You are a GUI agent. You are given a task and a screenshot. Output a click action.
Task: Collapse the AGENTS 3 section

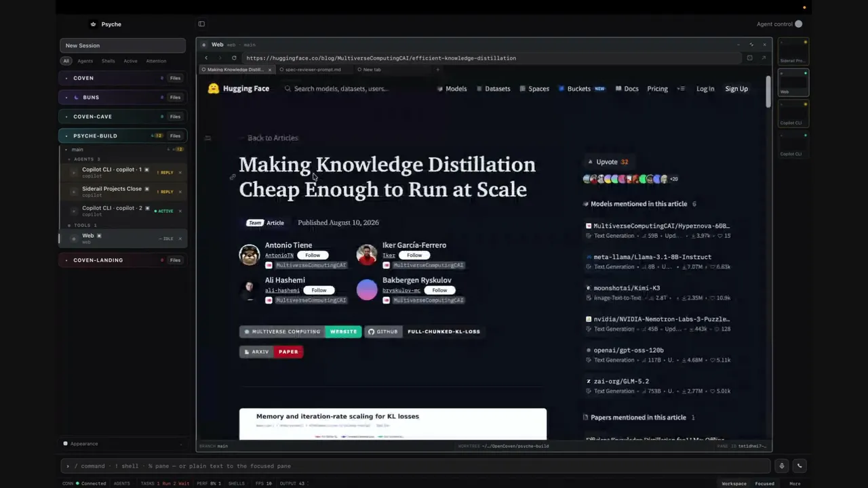coord(69,159)
